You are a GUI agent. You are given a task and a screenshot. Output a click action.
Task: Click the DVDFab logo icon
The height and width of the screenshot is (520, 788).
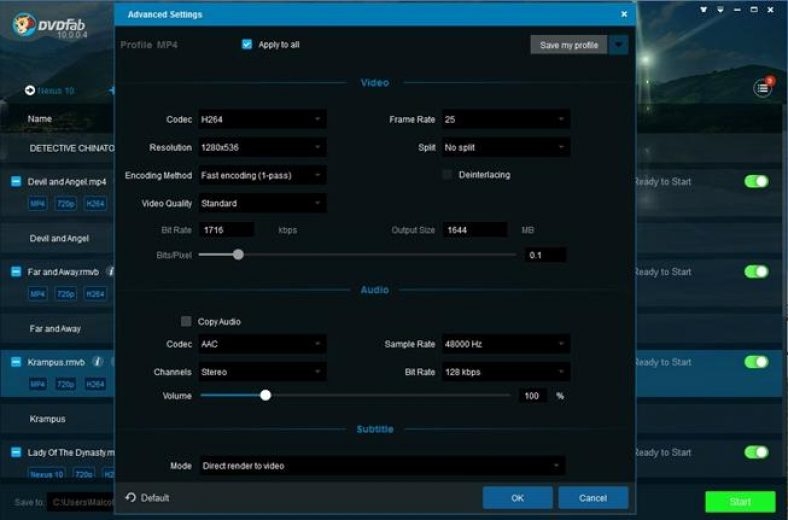(x=22, y=24)
